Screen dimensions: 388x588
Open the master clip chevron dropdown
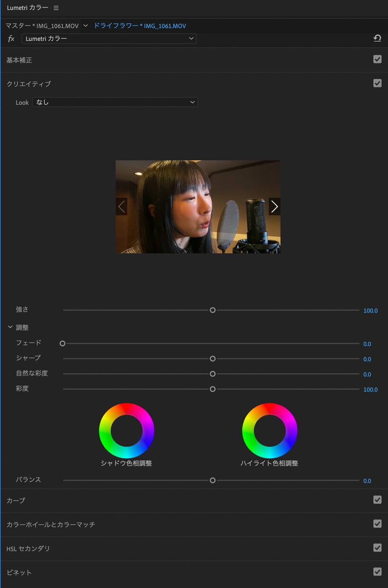[x=85, y=26]
